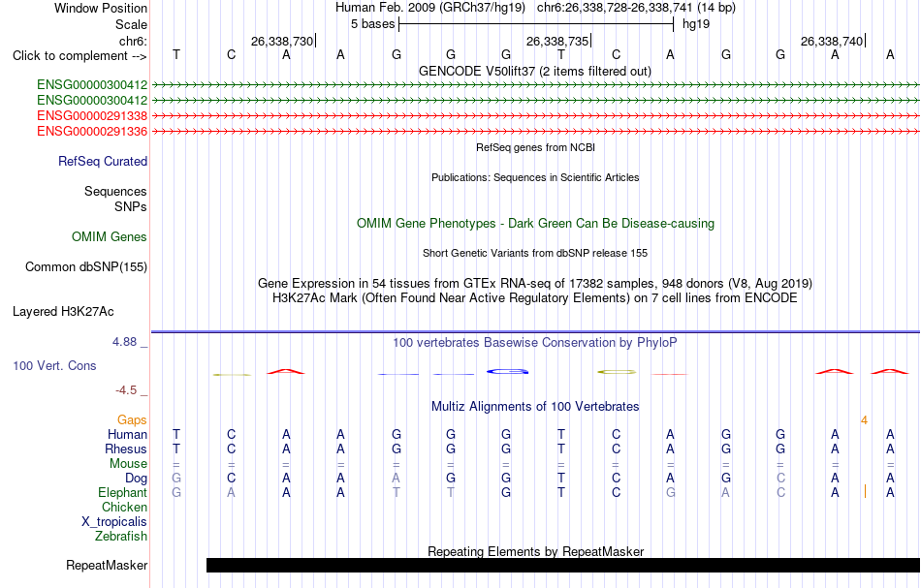Click the Window Position label
Viewport: 921px width, 588px height.
click(x=101, y=8)
